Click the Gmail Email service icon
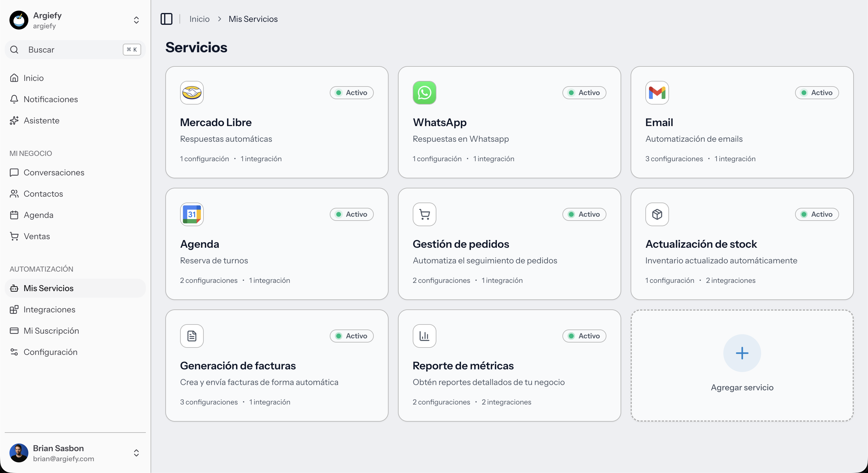Viewport: 868px width, 473px height. click(x=657, y=93)
